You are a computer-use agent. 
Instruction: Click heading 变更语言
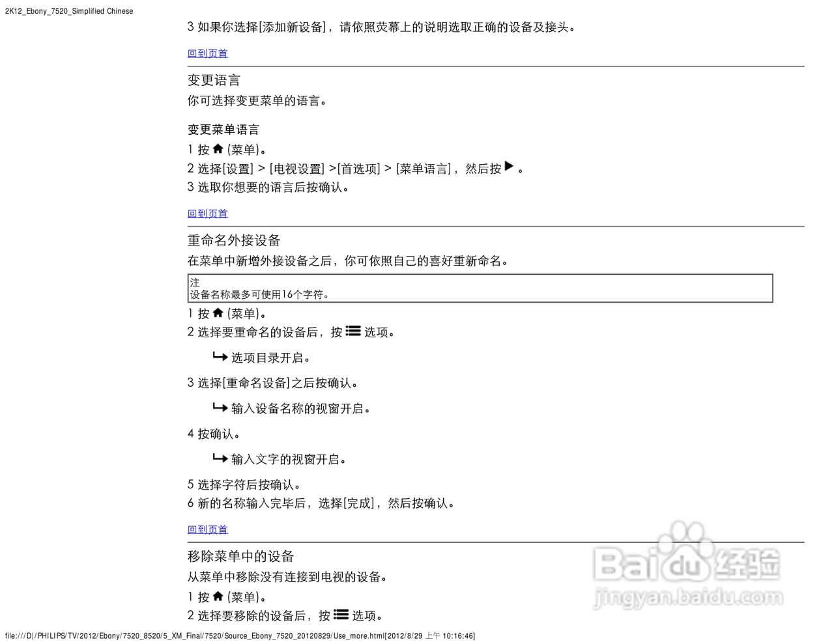coord(214,80)
